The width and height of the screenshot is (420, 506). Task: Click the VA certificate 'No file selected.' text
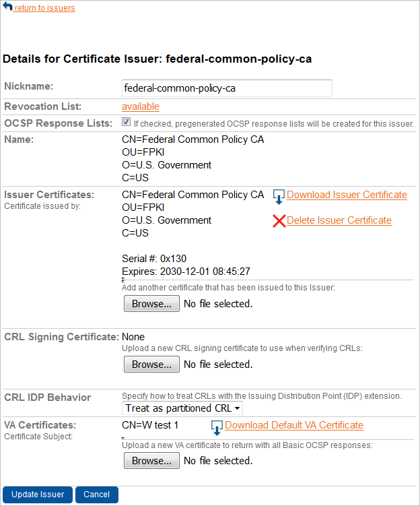pyautogui.click(x=218, y=461)
